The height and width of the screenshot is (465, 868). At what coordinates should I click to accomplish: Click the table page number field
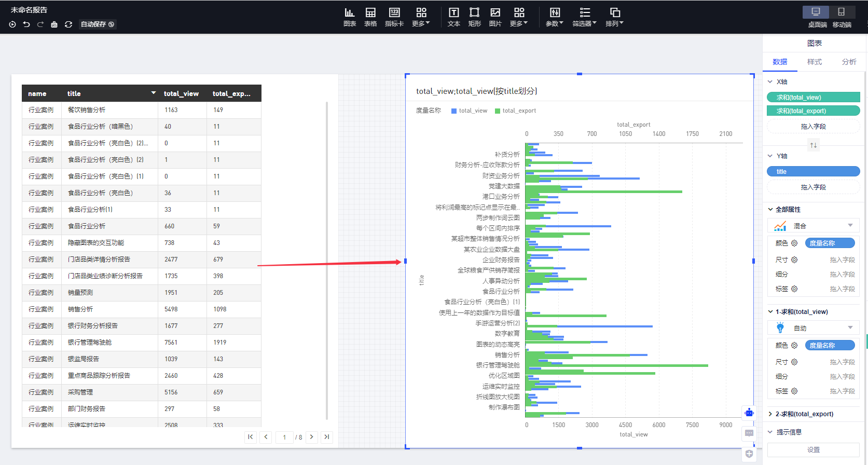(x=284, y=437)
